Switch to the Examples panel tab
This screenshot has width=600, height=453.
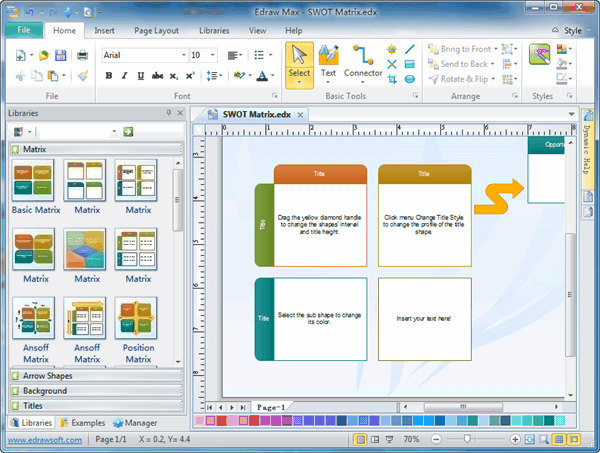(83, 423)
